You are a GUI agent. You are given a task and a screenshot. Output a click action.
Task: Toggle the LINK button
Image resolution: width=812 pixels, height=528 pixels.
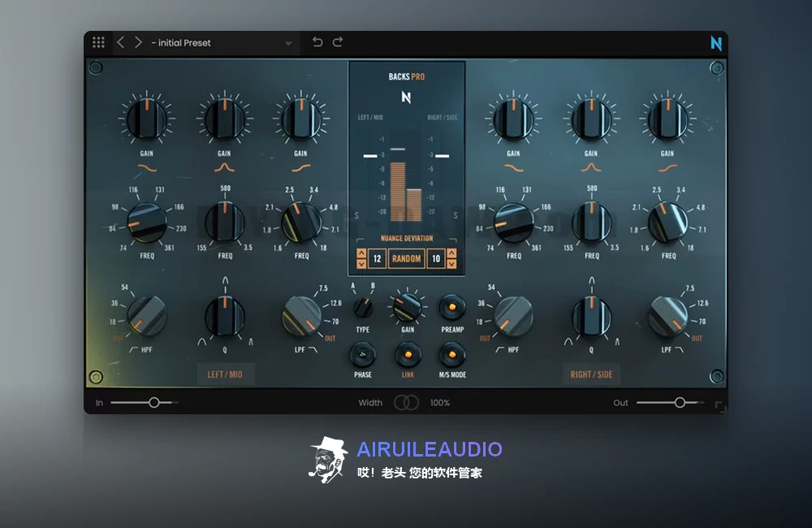pos(408,354)
